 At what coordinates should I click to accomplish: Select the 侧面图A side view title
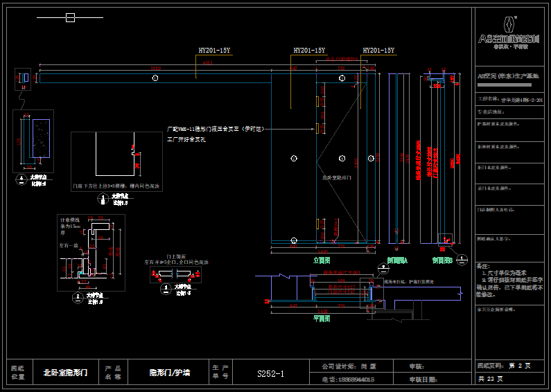click(x=396, y=262)
